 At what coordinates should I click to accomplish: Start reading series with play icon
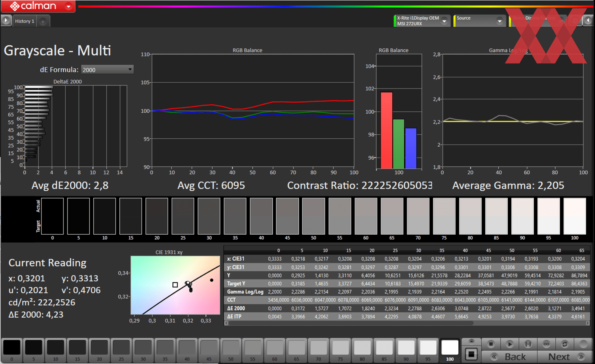tap(509, 344)
